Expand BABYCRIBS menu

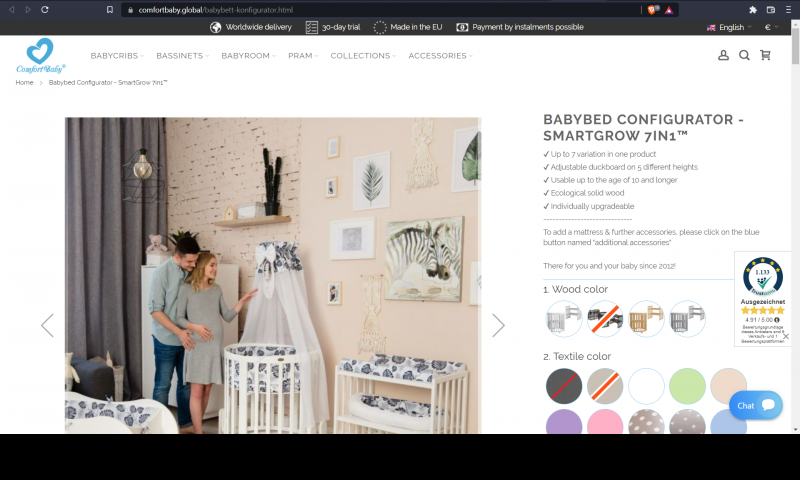(x=117, y=56)
